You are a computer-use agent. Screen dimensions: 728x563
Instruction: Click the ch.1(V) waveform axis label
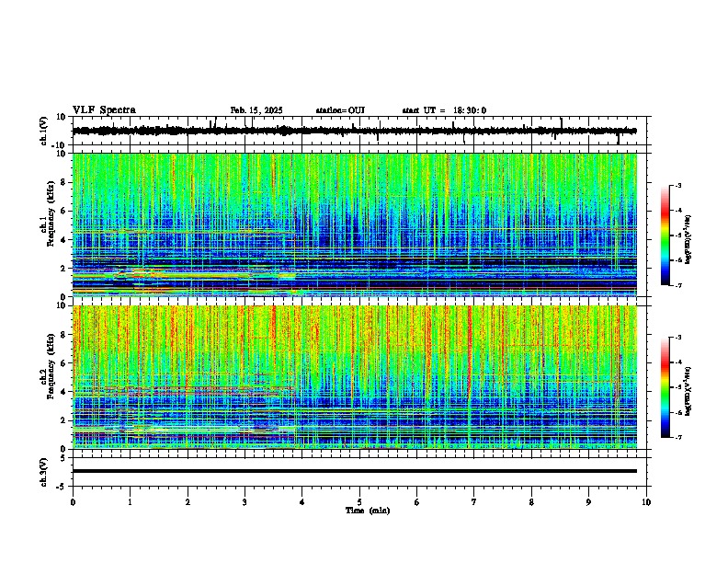click(44, 131)
